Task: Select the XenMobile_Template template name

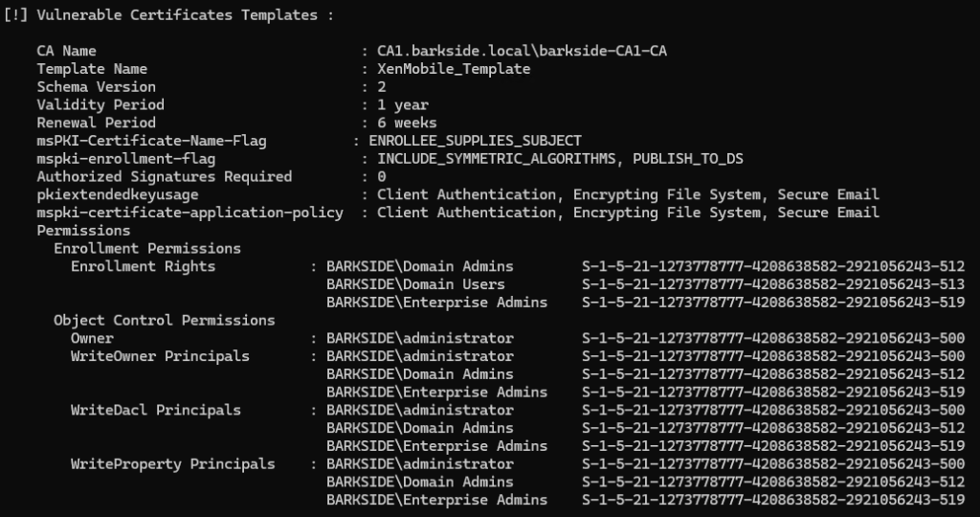Action: [454, 69]
